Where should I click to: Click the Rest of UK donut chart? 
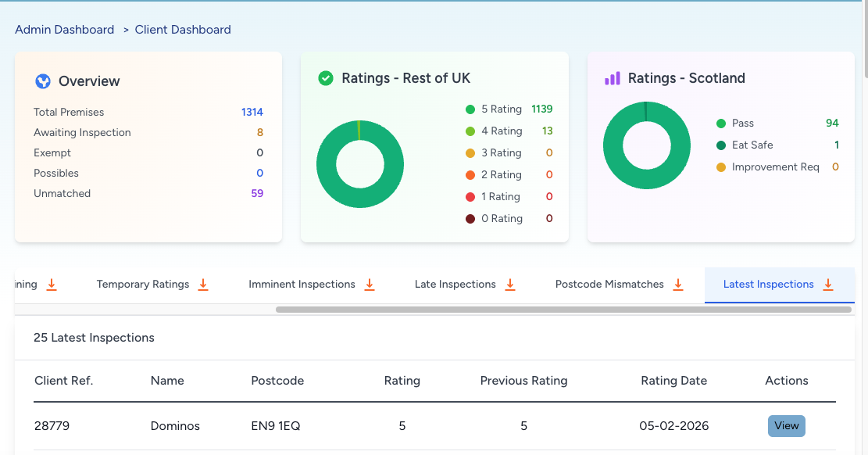click(360, 165)
